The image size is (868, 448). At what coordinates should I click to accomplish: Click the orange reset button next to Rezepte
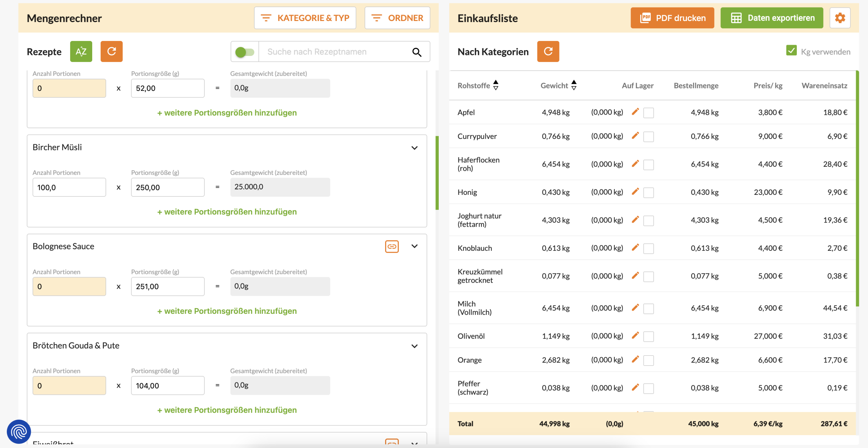pyautogui.click(x=112, y=52)
